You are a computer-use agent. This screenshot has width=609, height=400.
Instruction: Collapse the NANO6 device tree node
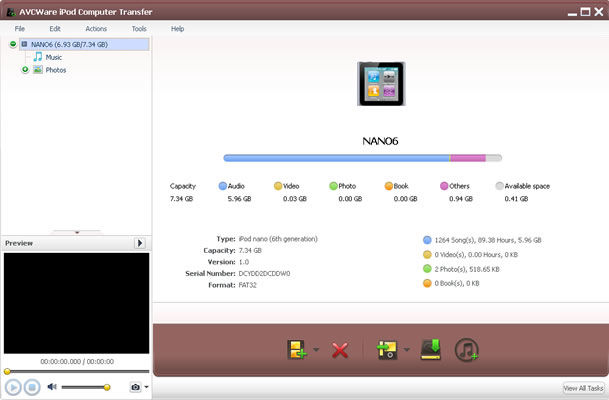(13, 44)
